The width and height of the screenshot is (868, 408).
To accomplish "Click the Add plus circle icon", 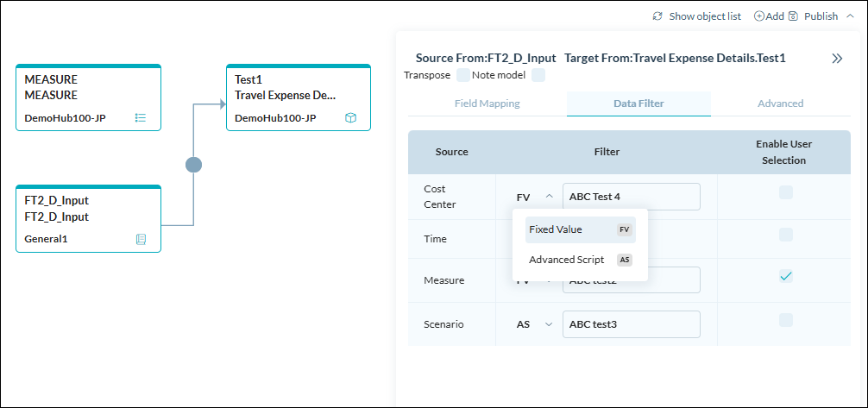I will 759,16.
